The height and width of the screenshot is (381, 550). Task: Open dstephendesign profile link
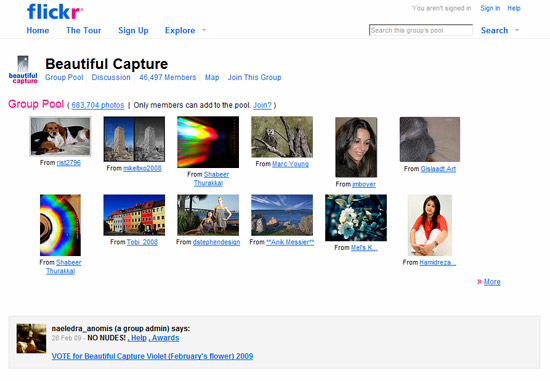pos(216,242)
